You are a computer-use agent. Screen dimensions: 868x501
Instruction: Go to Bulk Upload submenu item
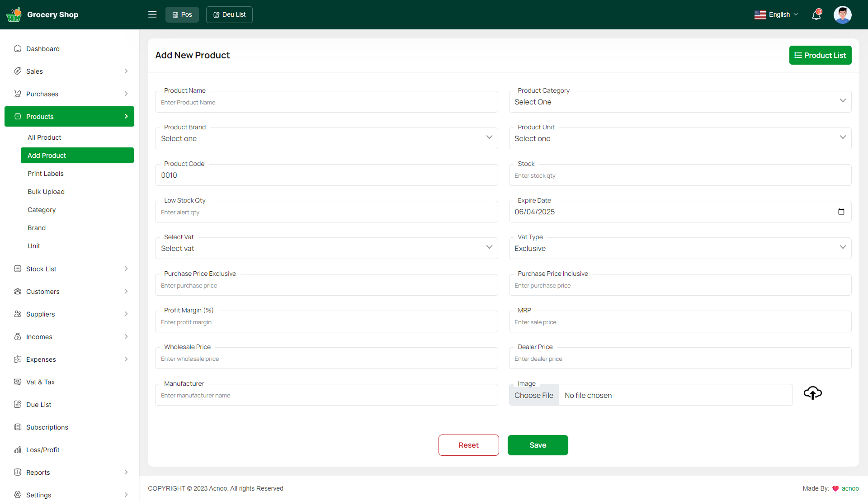pos(46,192)
